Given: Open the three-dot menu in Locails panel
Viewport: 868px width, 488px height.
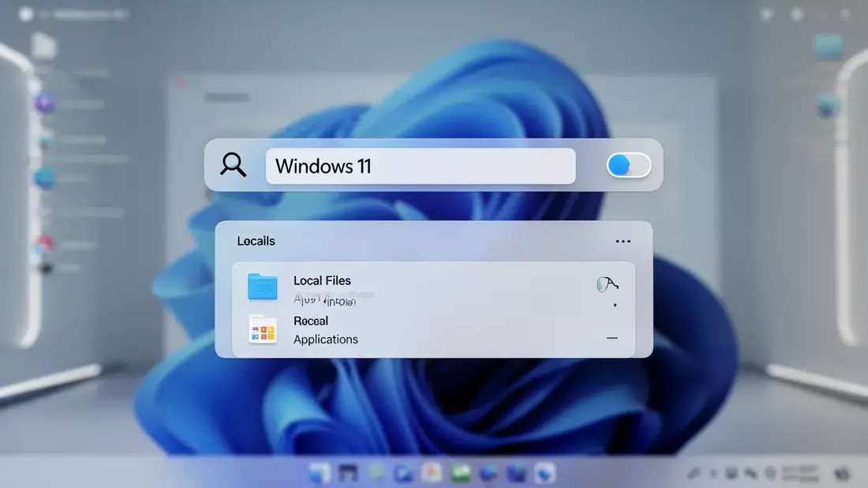Looking at the screenshot, I should (x=623, y=241).
